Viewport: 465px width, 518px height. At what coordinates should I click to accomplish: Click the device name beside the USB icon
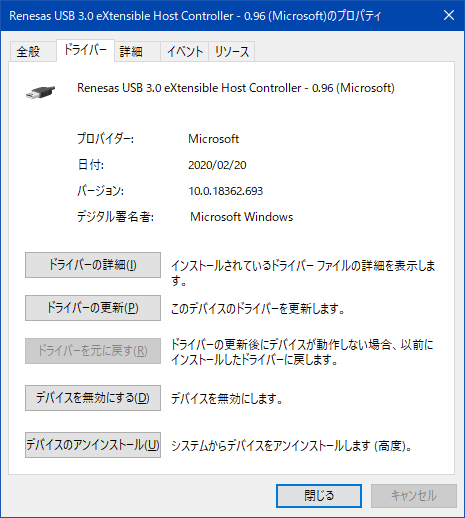coord(236,88)
